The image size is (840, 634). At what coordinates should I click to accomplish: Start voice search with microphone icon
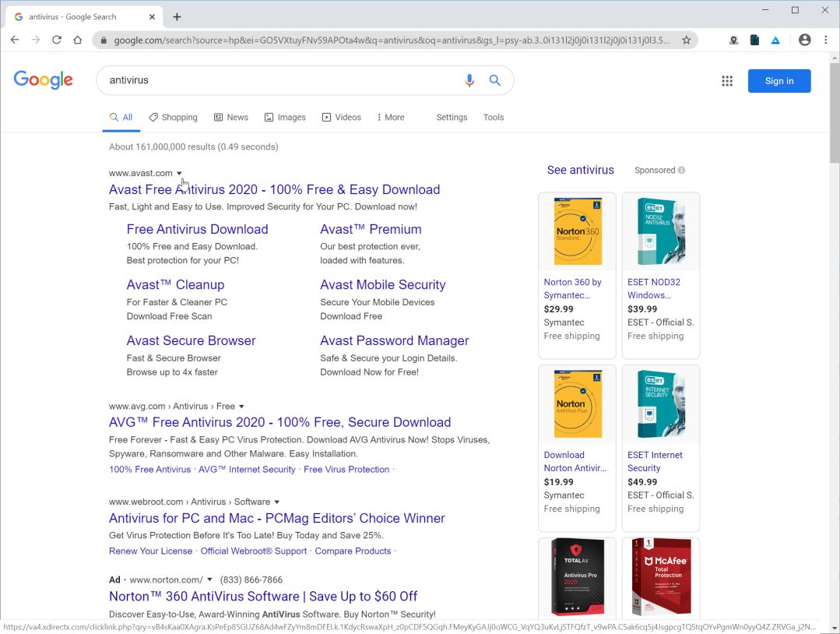(469, 80)
